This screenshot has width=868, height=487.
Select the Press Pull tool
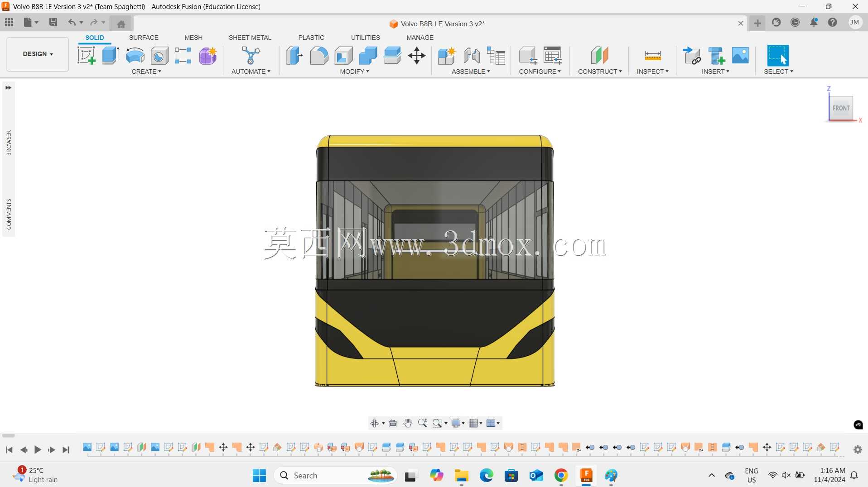(294, 56)
